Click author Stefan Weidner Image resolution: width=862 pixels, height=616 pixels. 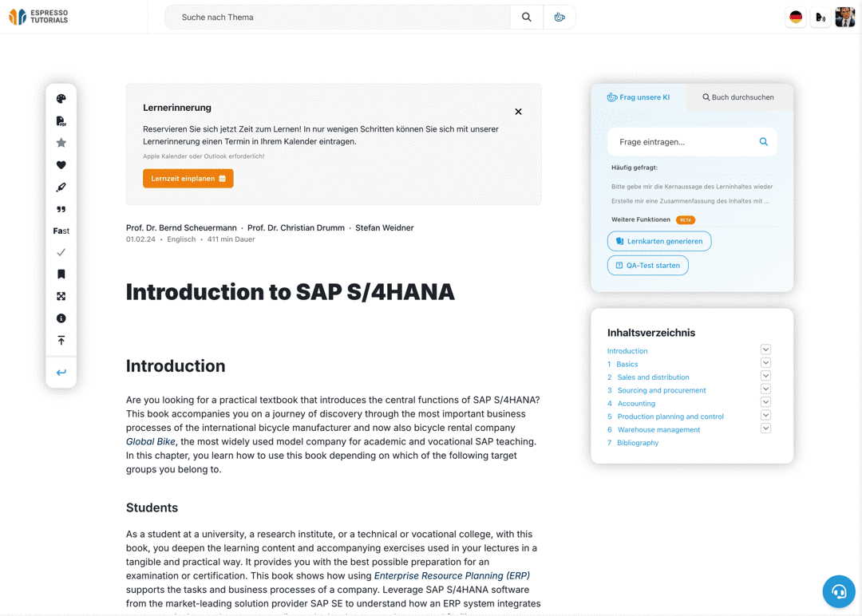coord(384,227)
